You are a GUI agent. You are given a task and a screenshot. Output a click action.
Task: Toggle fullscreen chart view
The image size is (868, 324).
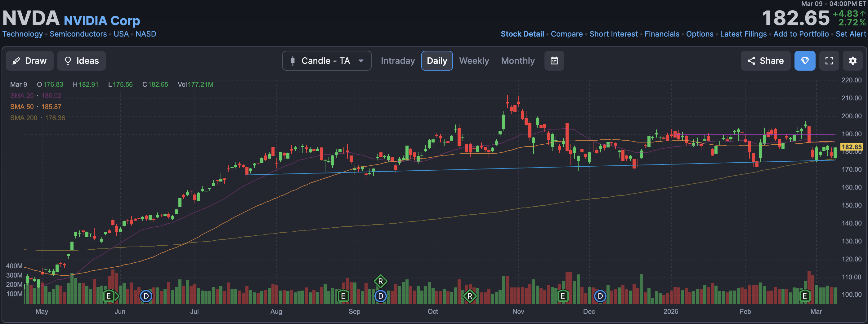click(x=829, y=61)
